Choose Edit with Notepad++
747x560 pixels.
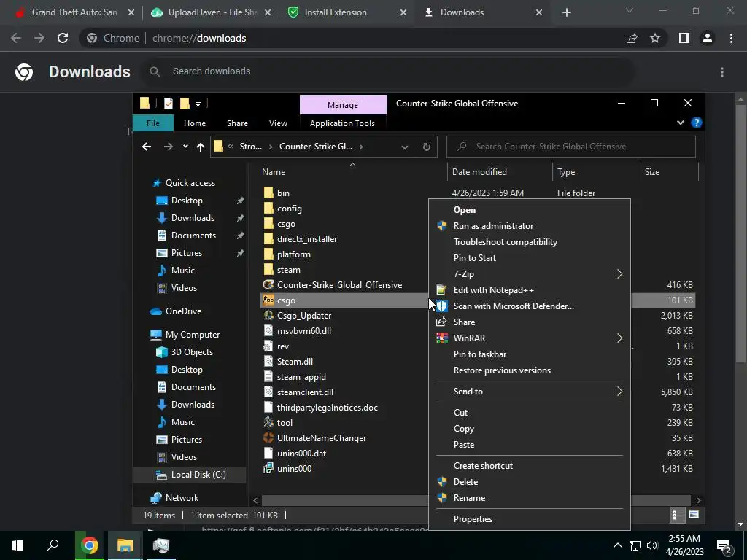coord(494,290)
